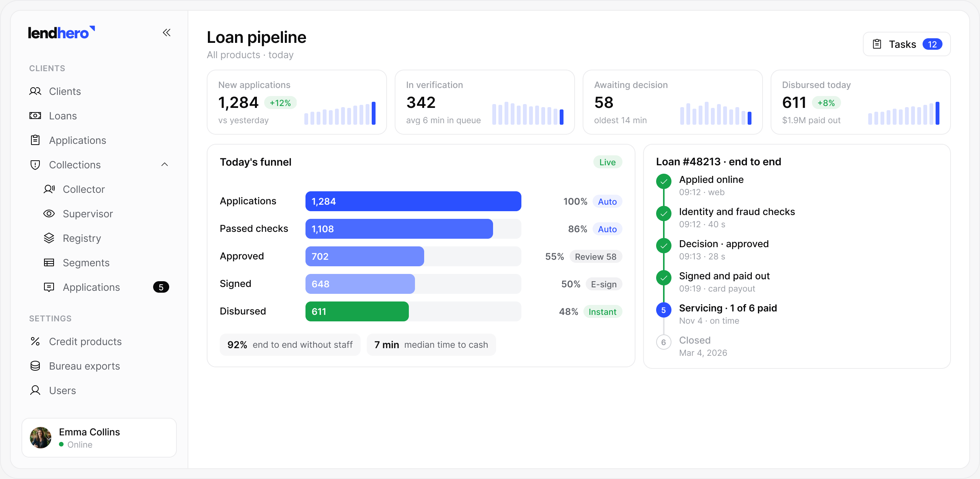The height and width of the screenshot is (479, 980).
Task: Open Loans via its banknote icon
Action: point(35,116)
